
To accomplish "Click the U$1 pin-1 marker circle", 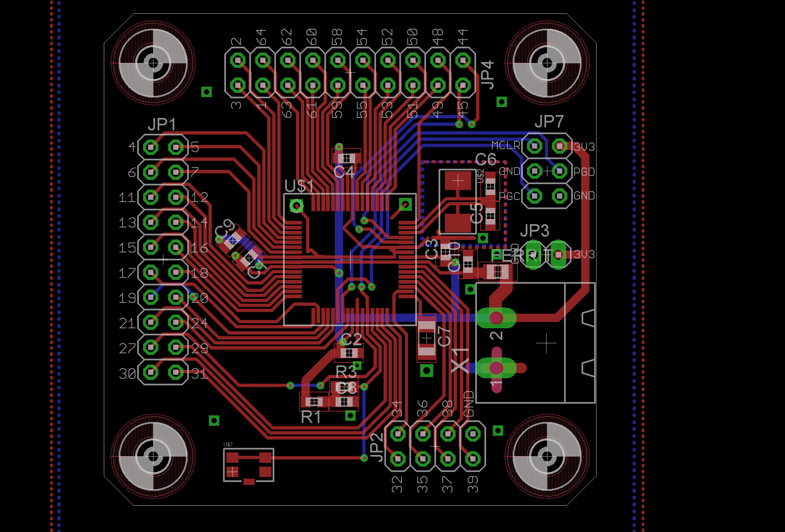I will [296, 205].
